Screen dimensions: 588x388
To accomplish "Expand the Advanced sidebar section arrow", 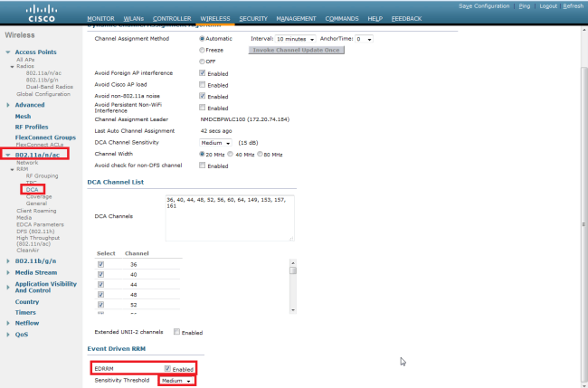I will pyautogui.click(x=8, y=104).
